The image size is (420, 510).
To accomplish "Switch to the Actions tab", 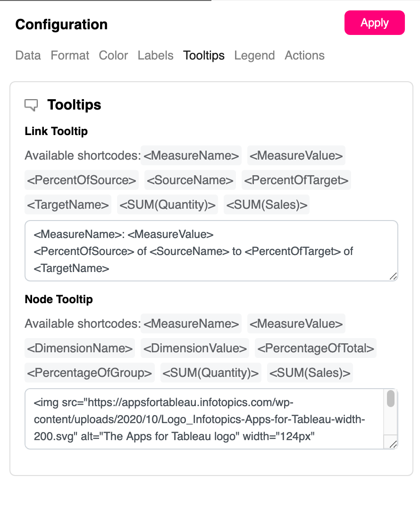I will pyautogui.click(x=304, y=55).
